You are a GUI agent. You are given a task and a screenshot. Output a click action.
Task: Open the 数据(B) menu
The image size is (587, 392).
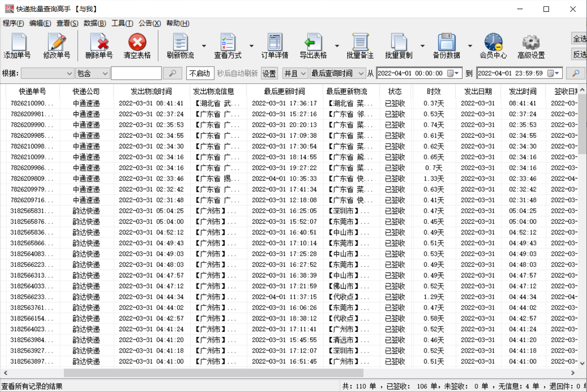coord(95,23)
